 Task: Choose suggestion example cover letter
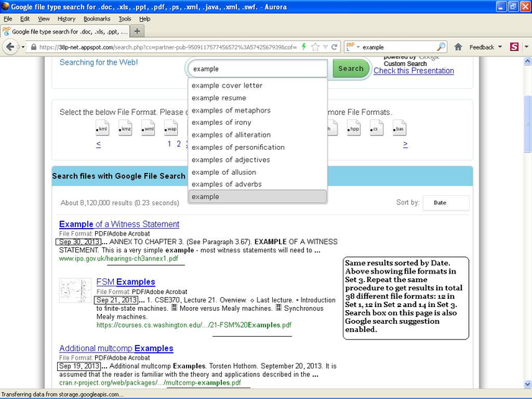pos(258,85)
